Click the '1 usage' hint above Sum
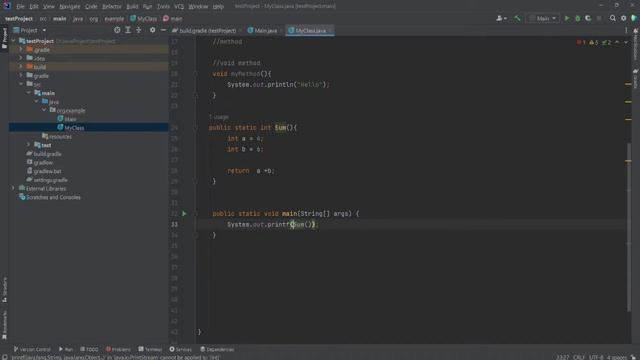The height and width of the screenshot is (360, 640). point(219,117)
